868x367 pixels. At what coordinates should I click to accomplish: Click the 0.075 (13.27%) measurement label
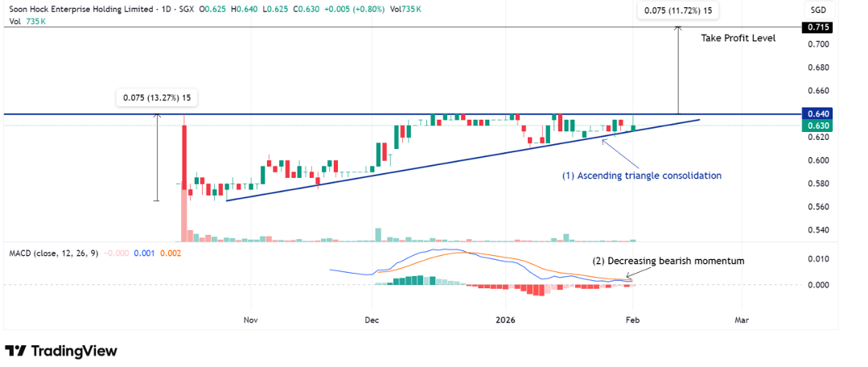[x=158, y=98]
